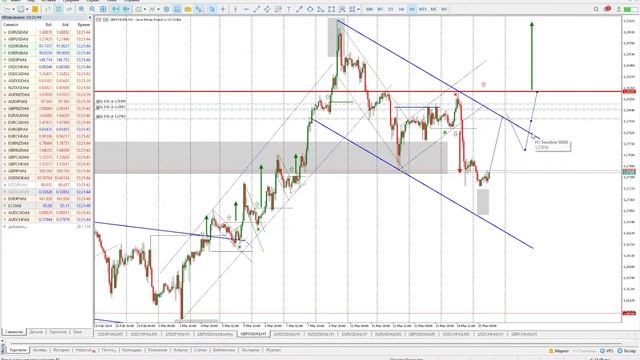640x360 pixels.
Task: Switch the chart to line chart display
Action: 69,9
